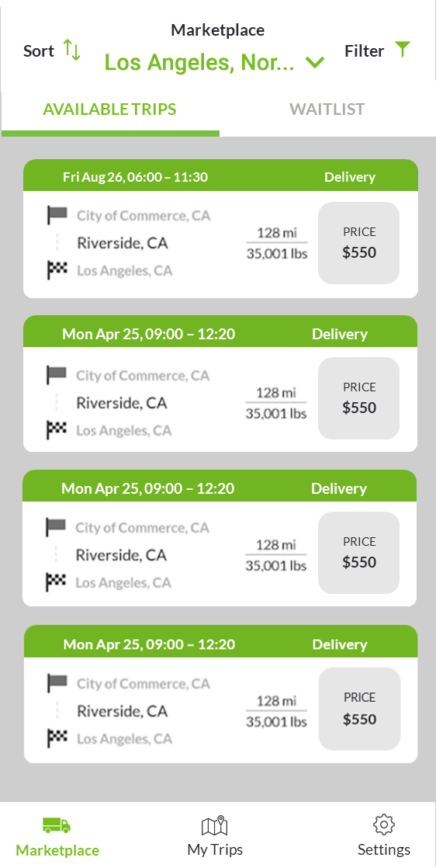Tap the price button on last trip card
The height and width of the screenshot is (868, 436).
tap(360, 709)
